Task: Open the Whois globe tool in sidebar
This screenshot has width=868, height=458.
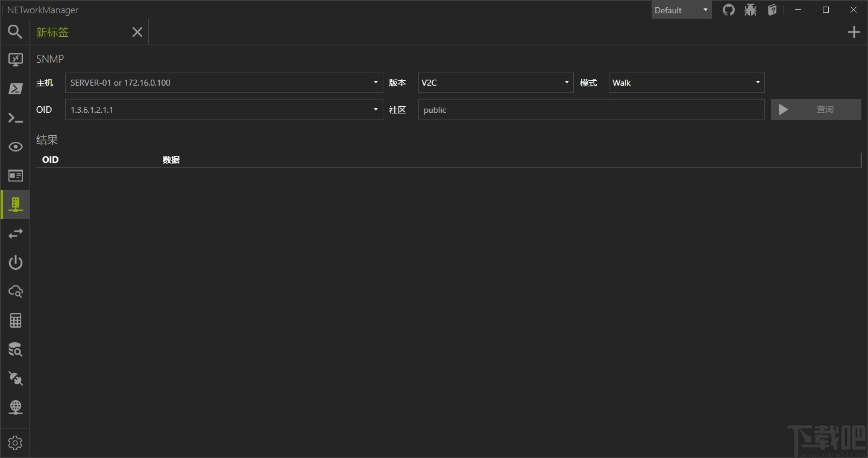Action: click(15, 407)
